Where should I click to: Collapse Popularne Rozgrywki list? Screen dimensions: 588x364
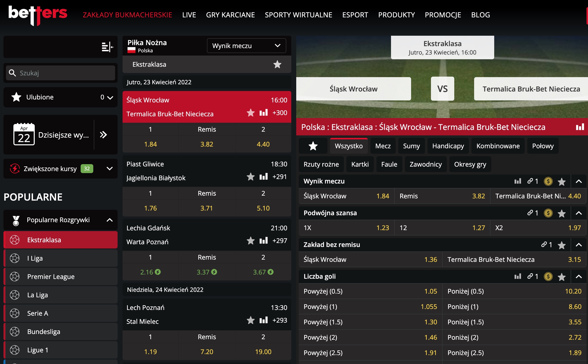pyautogui.click(x=109, y=220)
